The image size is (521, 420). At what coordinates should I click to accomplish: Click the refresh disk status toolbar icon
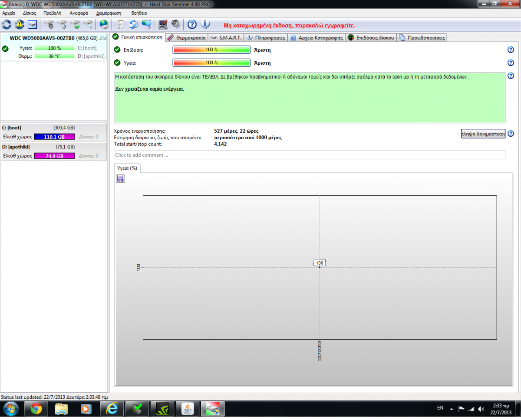7,24
